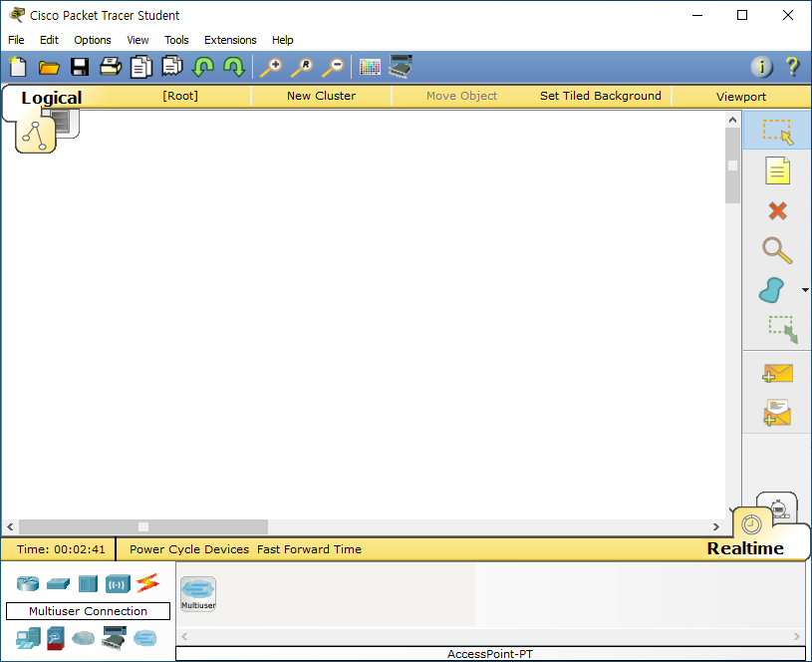Image resolution: width=812 pixels, height=662 pixels.
Task: Select the WAN Emulation cloud category
Action: (x=83, y=638)
